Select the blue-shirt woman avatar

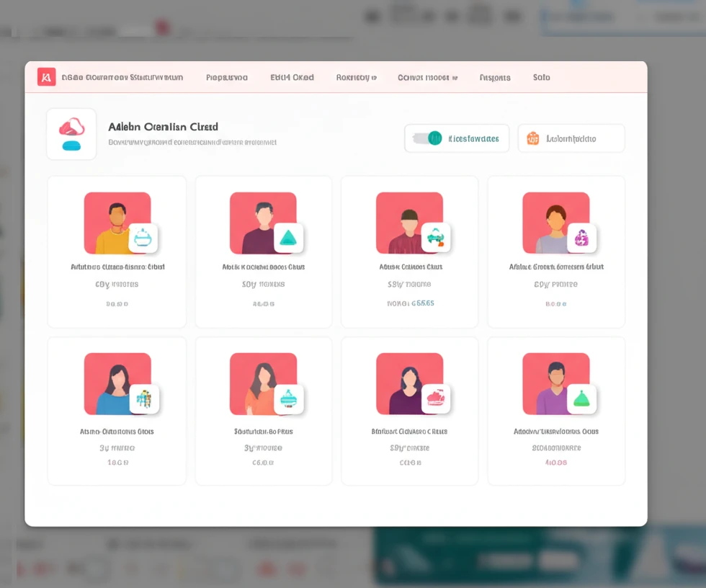pyautogui.click(x=117, y=383)
